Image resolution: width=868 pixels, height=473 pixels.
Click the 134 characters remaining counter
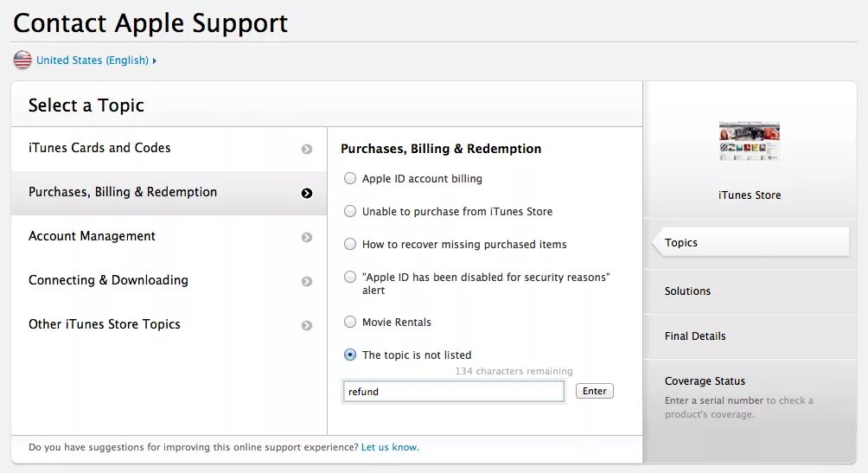(x=514, y=371)
